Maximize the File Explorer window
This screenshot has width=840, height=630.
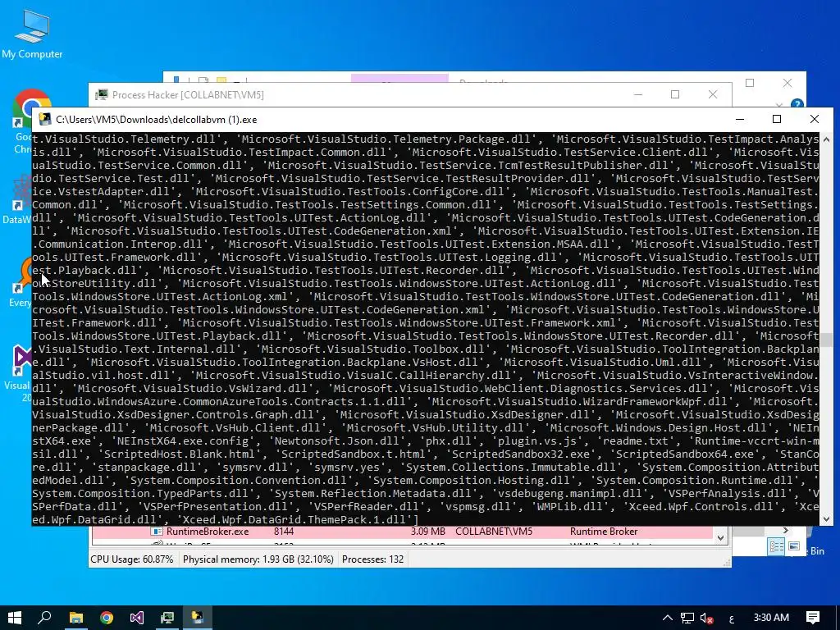tap(750, 83)
